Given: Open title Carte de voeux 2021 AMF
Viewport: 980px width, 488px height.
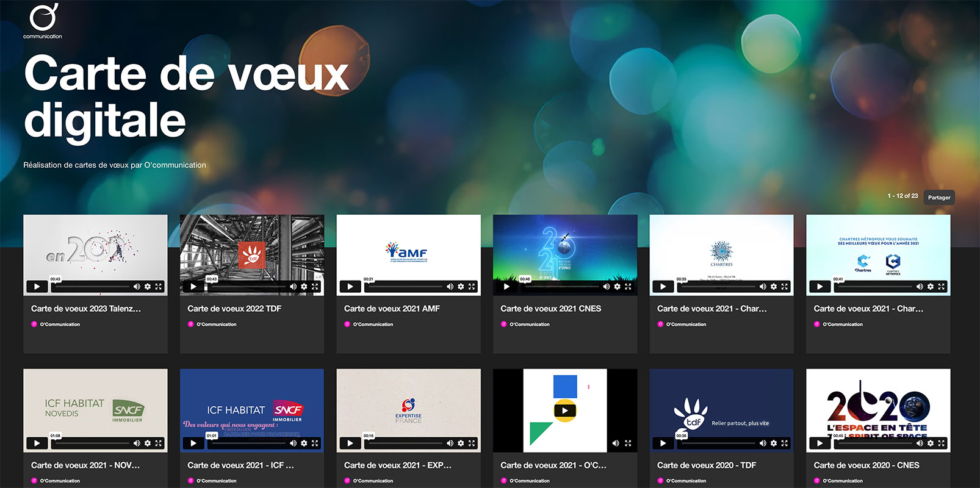Looking at the screenshot, I should pos(392,309).
